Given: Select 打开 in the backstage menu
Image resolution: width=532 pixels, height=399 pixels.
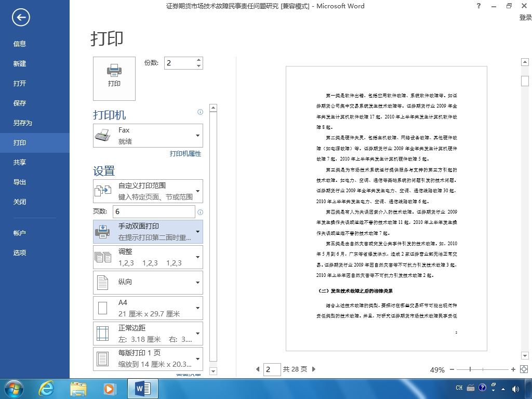Looking at the screenshot, I should pos(35,83).
